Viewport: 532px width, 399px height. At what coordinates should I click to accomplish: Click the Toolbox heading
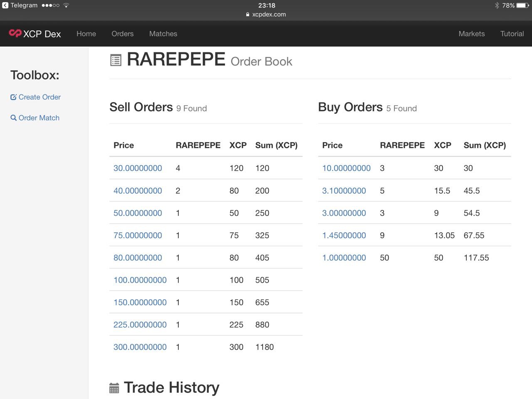point(35,75)
